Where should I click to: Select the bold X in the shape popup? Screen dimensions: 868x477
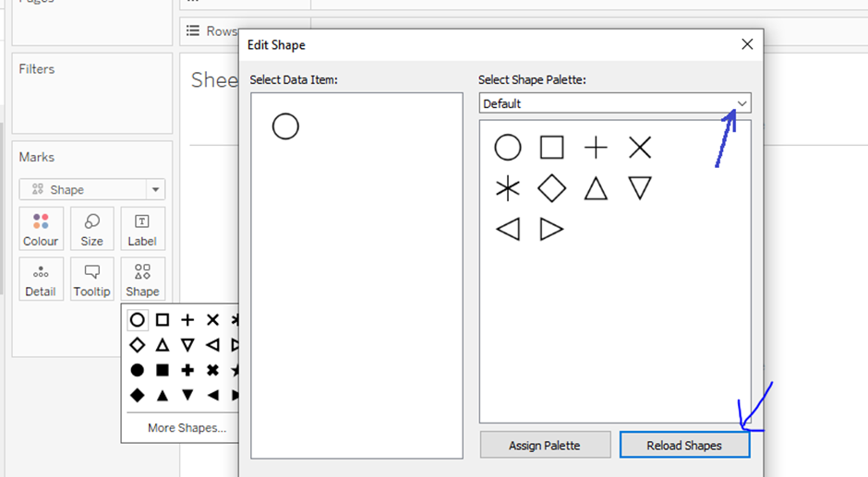(212, 370)
